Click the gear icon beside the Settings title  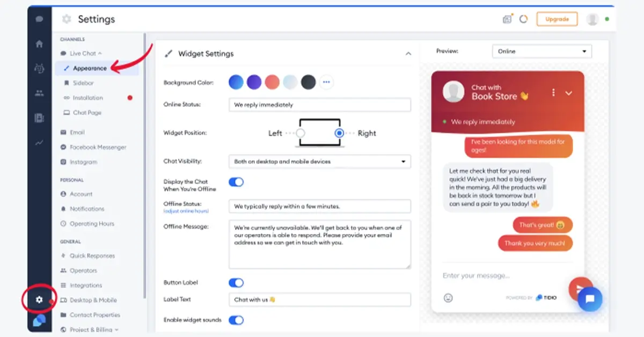67,19
